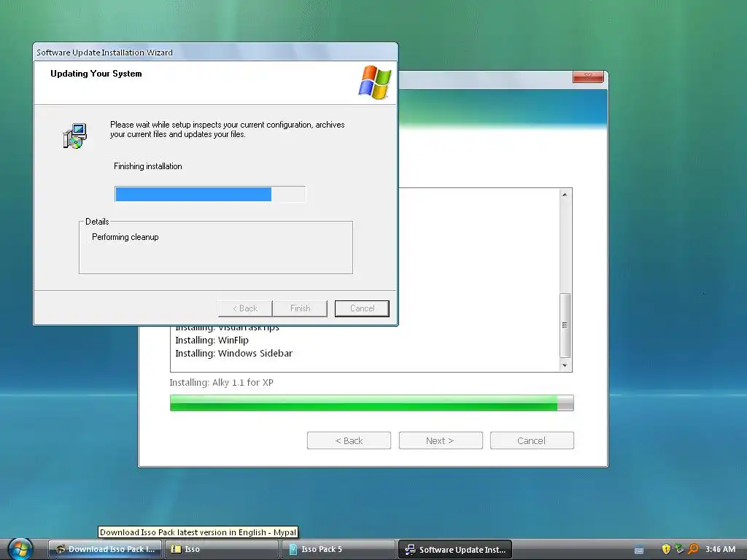Click the green network tray icon

(679, 549)
